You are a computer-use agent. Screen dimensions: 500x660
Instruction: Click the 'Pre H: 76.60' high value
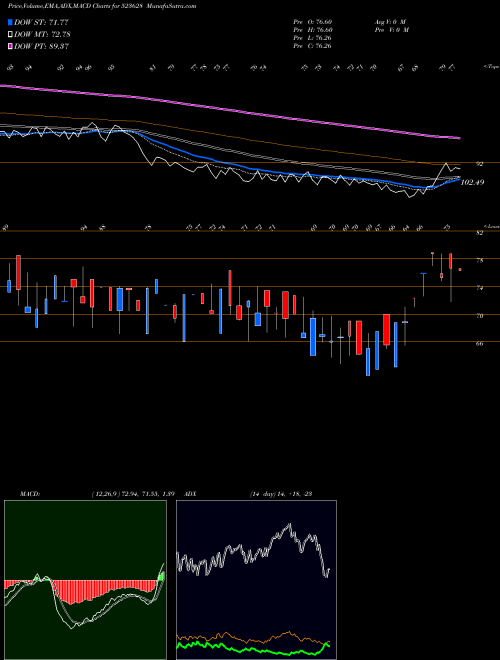(x=313, y=30)
